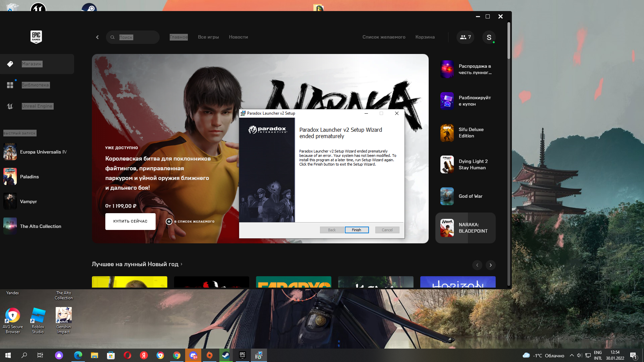Click КУПИТЬ СЕЙЧАС buy button
The height and width of the screenshot is (362, 644).
click(x=130, y=222)
